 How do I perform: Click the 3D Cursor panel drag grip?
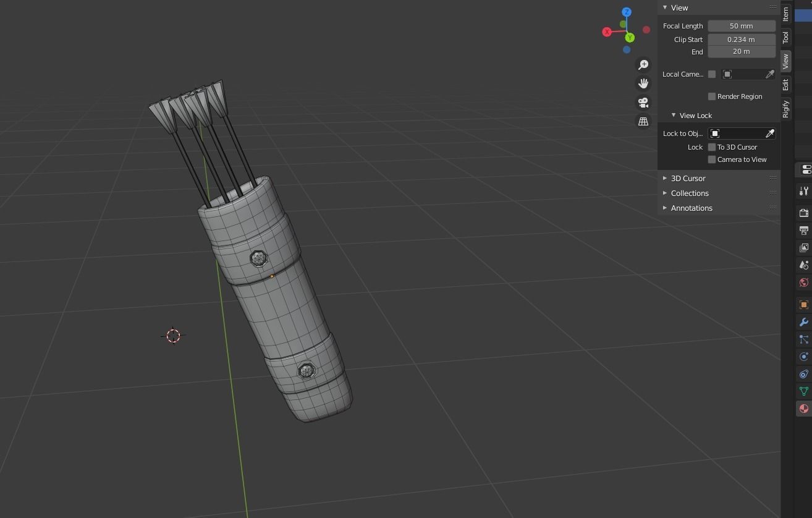(773, 178)
